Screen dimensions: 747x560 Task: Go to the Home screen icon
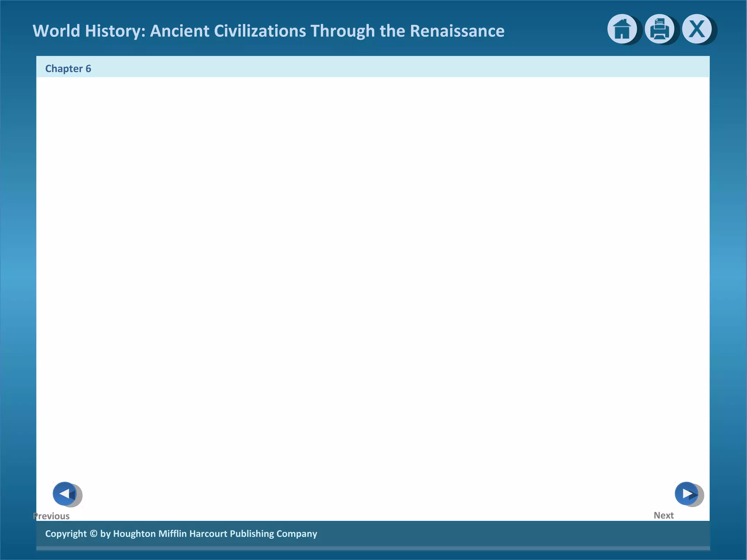(622, 29)
